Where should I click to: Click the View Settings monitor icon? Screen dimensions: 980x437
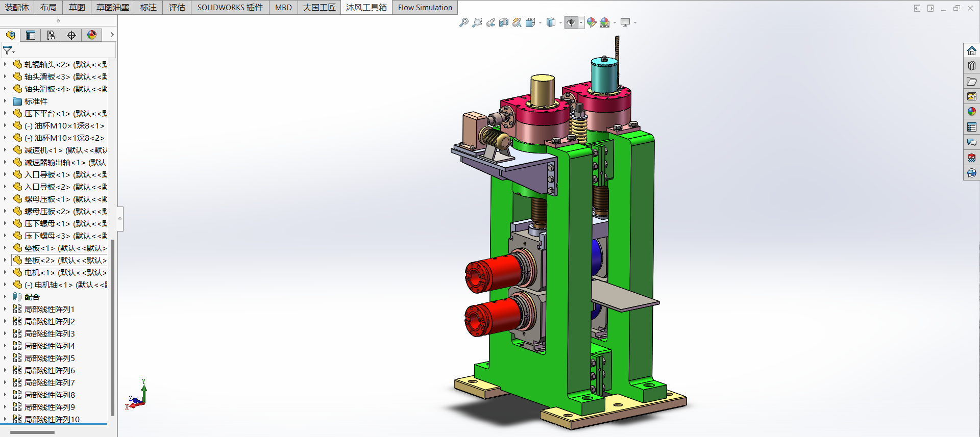tap(625, 22)
